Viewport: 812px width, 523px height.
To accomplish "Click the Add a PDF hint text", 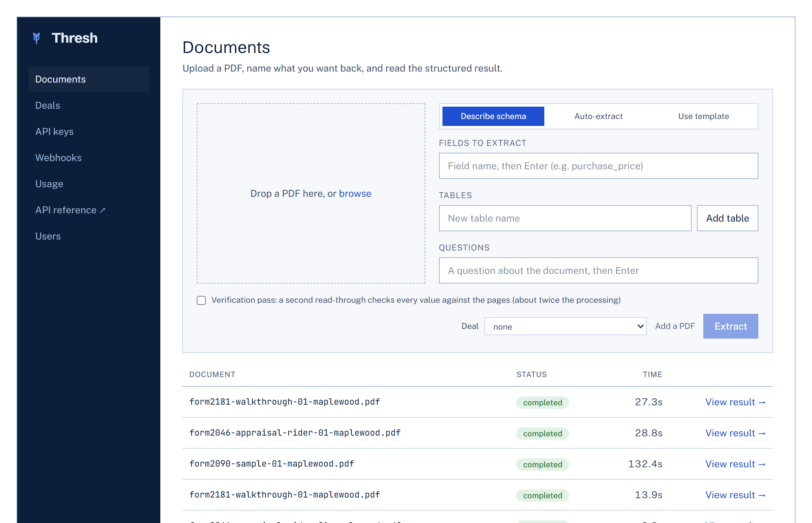I will click(675, 326).
